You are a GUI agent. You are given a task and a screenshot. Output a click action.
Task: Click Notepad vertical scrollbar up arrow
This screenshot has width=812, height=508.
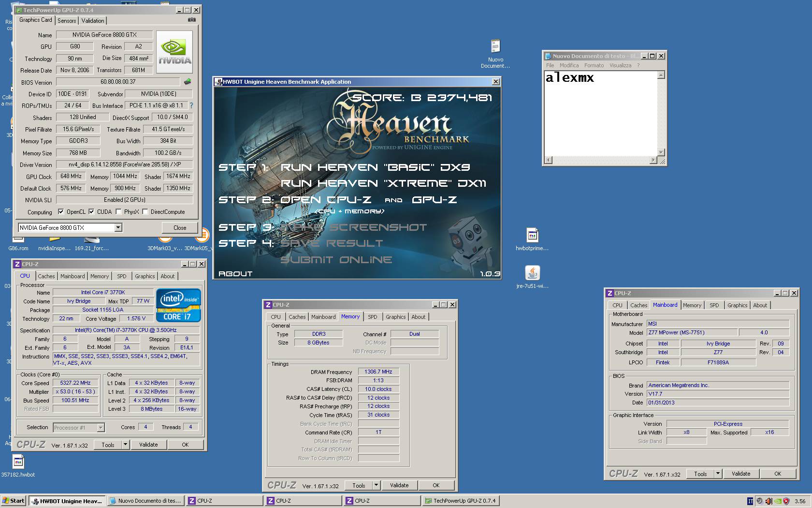(661, 75)
